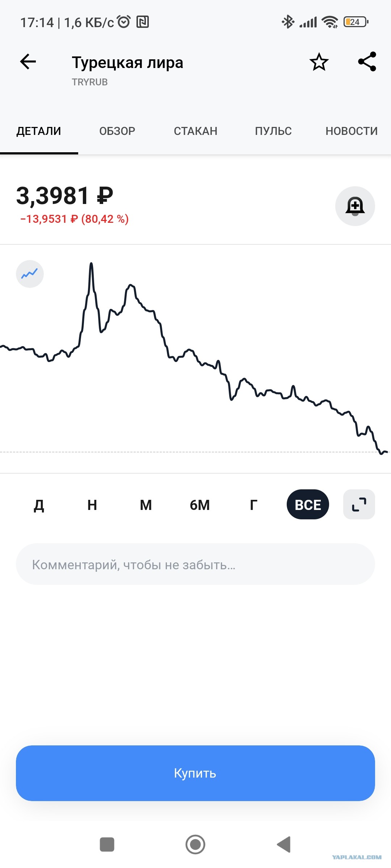Tap Android home circle button

click(x=195, y=844)
